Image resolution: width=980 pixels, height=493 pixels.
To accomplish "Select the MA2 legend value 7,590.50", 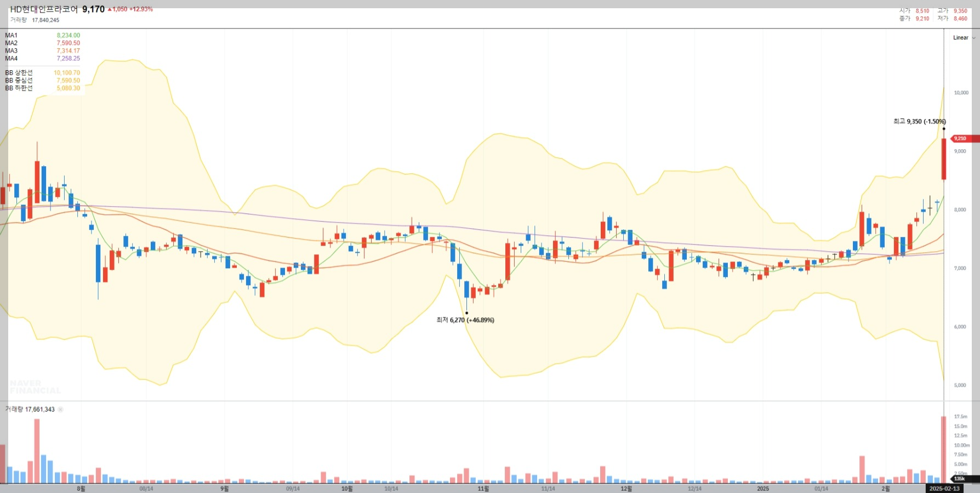I will coord(69,43).
